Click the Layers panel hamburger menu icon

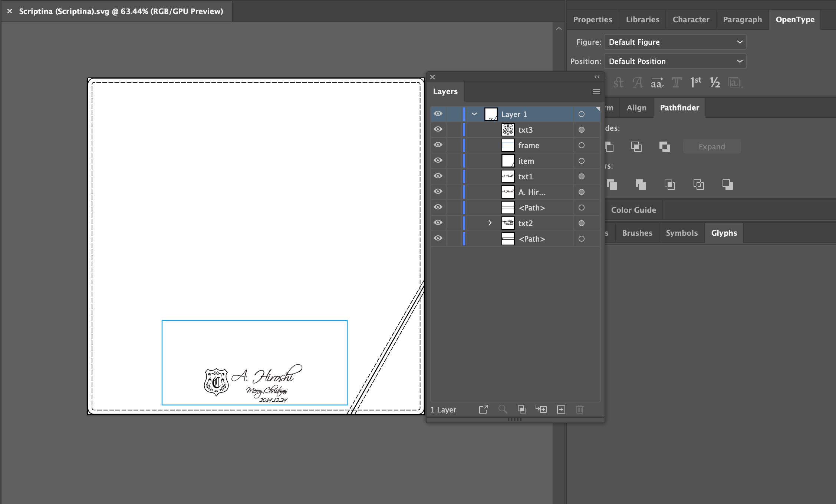point(596,92)
